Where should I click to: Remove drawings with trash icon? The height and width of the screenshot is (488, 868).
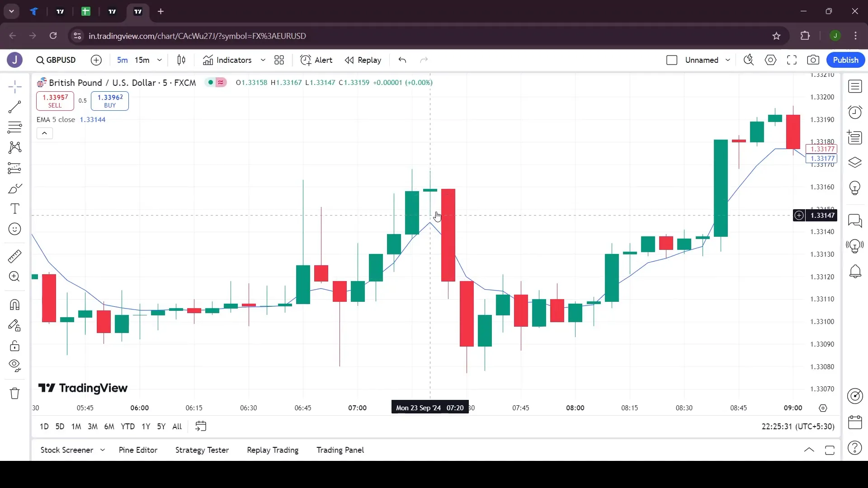click(14, 393)
